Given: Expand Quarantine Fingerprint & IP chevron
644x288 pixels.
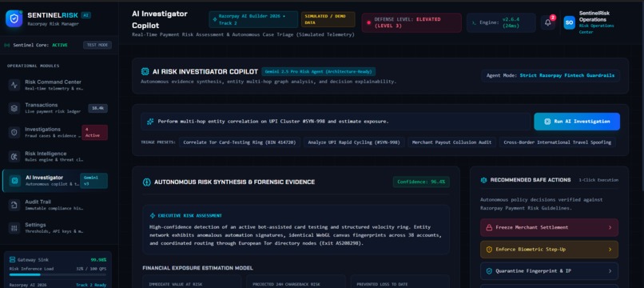Looking at the screenshot, I should 610,271.
